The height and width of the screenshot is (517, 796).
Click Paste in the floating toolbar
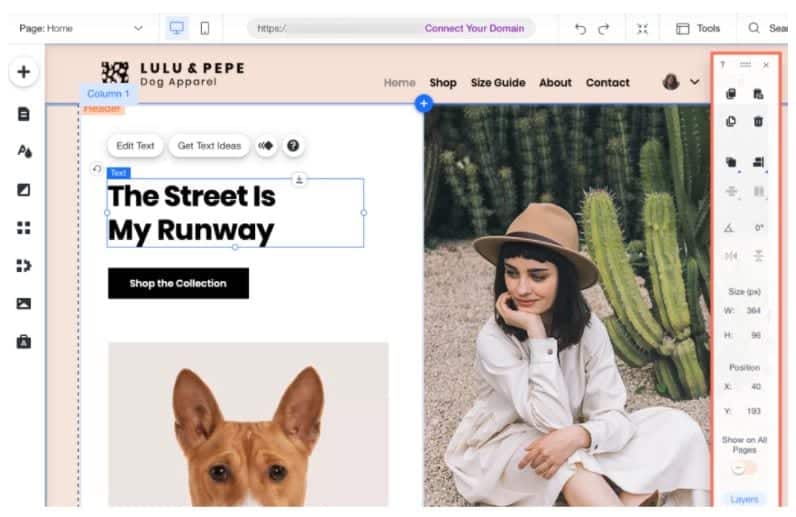click(x=758, y=93)
